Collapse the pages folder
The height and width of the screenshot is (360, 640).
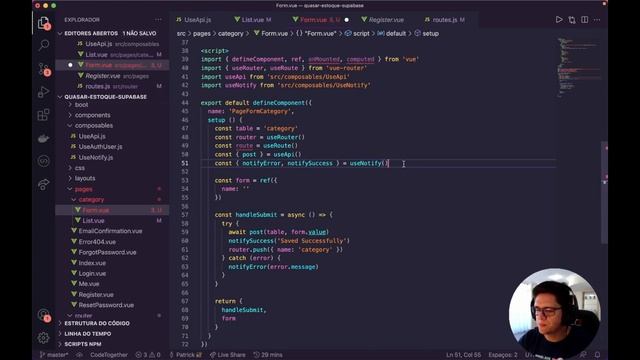click(x=84, y=189)
